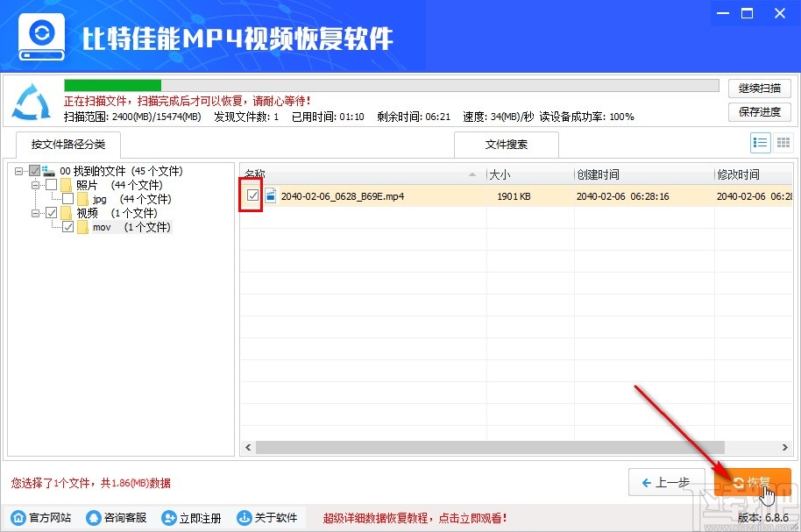This screenshot has height=532, width=801.
Task: Select the 照片 (44 个文件) tree item
Action: 119,184
